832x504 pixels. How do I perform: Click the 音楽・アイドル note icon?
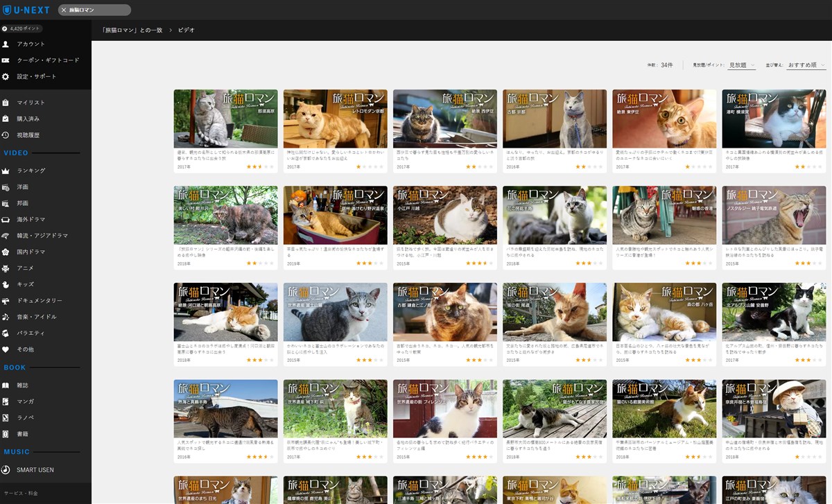click(x=6, y=317)
